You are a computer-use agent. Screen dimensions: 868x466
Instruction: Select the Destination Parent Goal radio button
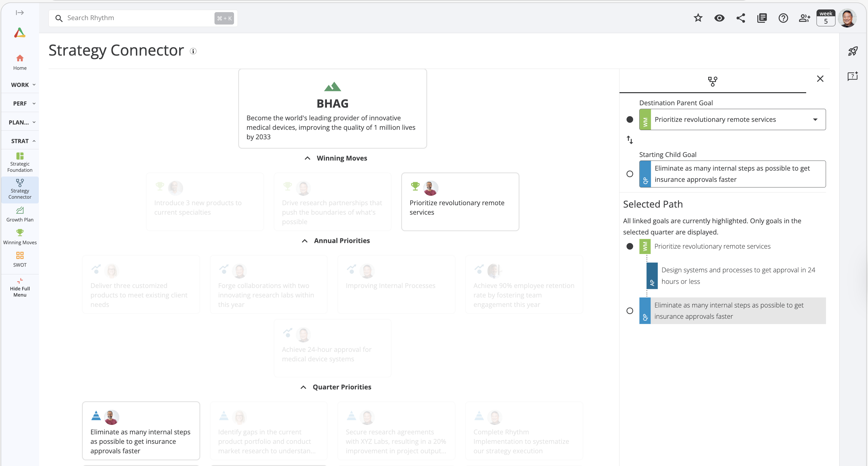630,119
